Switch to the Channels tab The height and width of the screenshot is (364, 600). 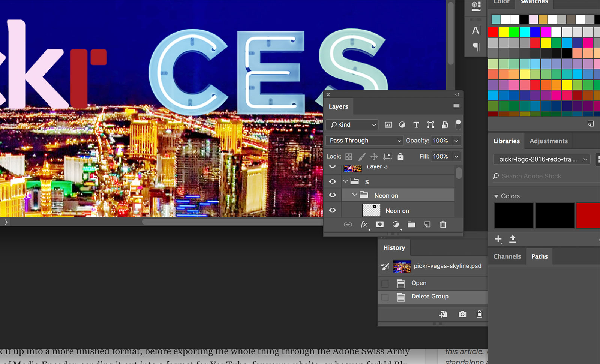click(507, 256)
